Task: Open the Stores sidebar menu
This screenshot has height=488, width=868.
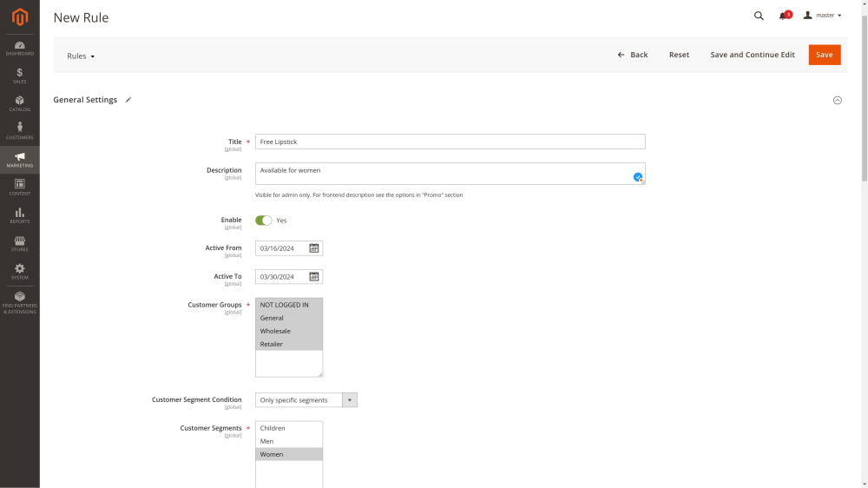Action: [20, 244]
